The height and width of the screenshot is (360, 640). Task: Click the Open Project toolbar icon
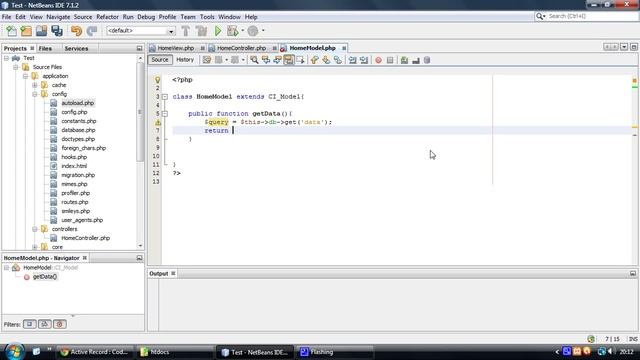pos(41,31)
